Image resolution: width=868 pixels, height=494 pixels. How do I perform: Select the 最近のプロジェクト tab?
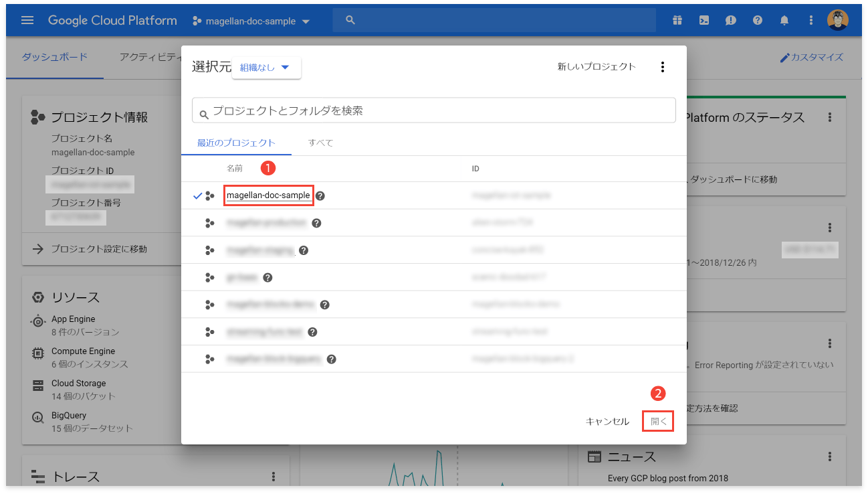coord(236,143)
